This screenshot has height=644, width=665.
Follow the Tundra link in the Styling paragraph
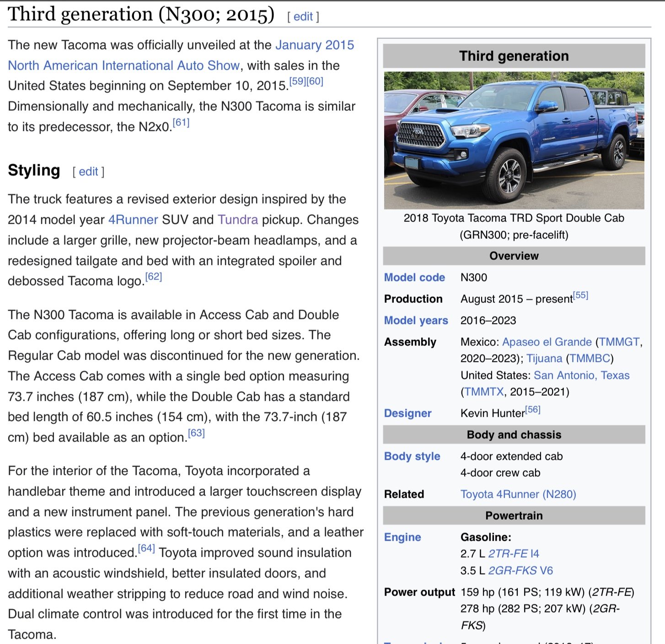click(x=238, y=220)
